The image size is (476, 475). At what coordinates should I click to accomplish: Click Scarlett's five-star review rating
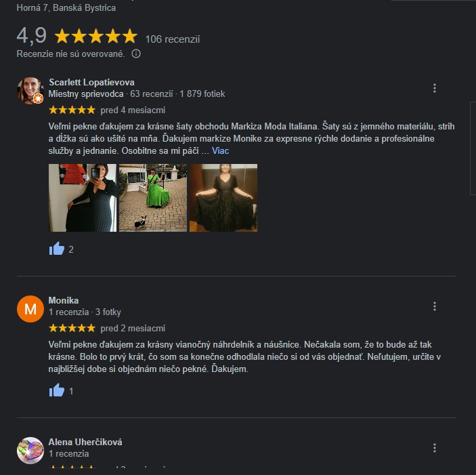point(72,110)
